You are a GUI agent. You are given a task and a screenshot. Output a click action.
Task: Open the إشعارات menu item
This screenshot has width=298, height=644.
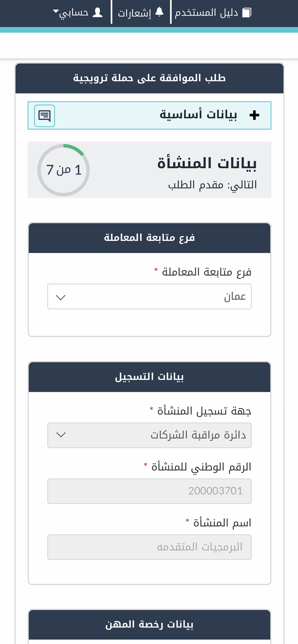(x=141, y=13)
